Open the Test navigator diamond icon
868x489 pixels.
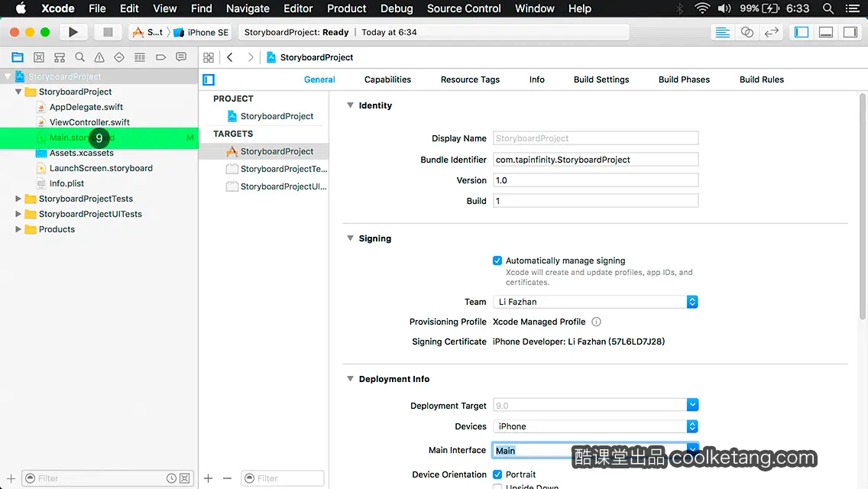[x=119, y=57]
